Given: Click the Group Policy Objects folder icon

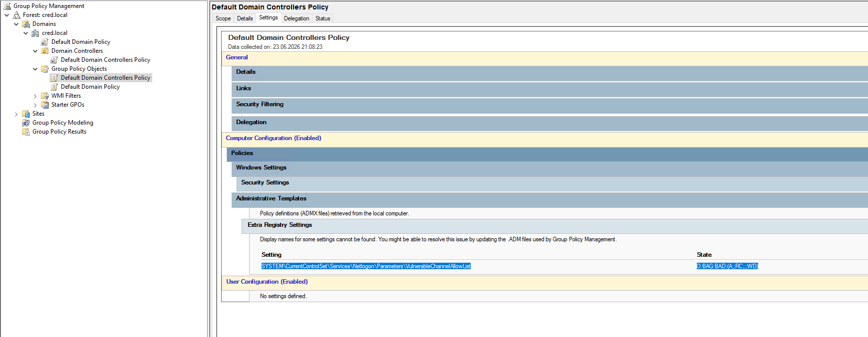Looking at the screenshot, I should (x=45, y=69).
